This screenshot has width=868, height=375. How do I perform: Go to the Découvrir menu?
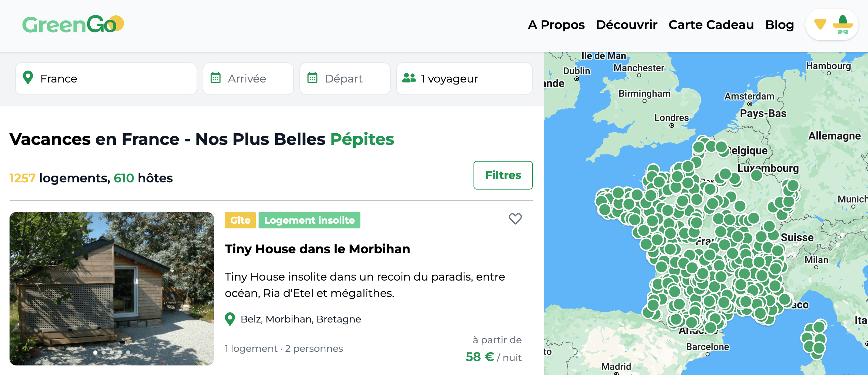click(x=626, y=25)
